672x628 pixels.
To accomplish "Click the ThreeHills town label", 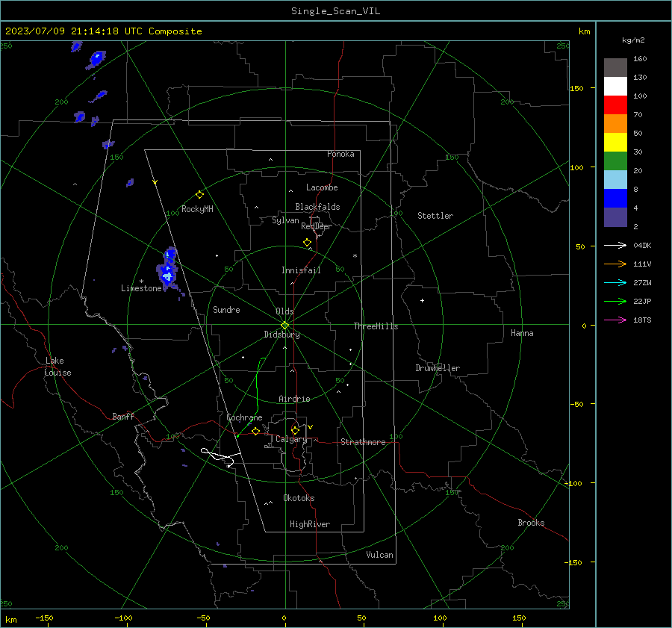I will click(x=376, y=326).
